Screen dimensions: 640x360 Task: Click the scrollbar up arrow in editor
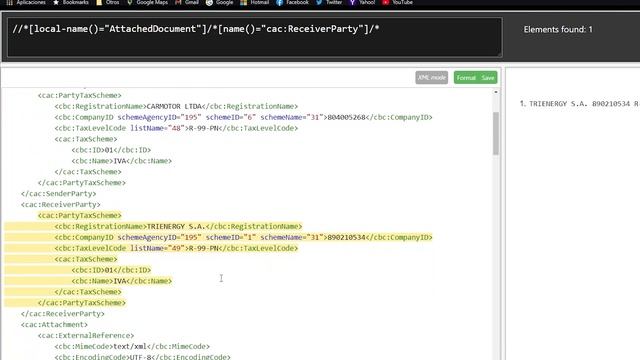click(496, 92)
